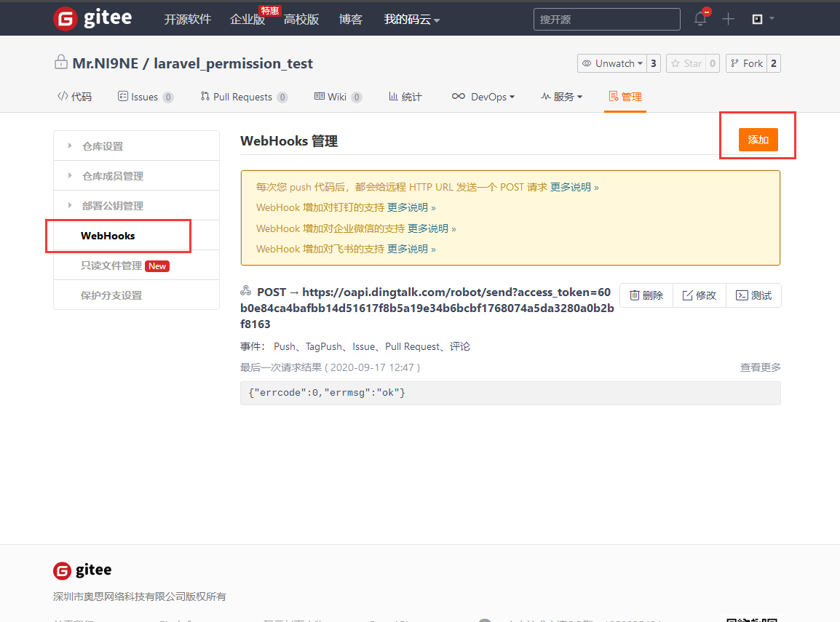Image resolution: width=840 pixels, height=622 pixels.
Task: Open the Unwatch dropdown
Action: click(x=613, y=63)
